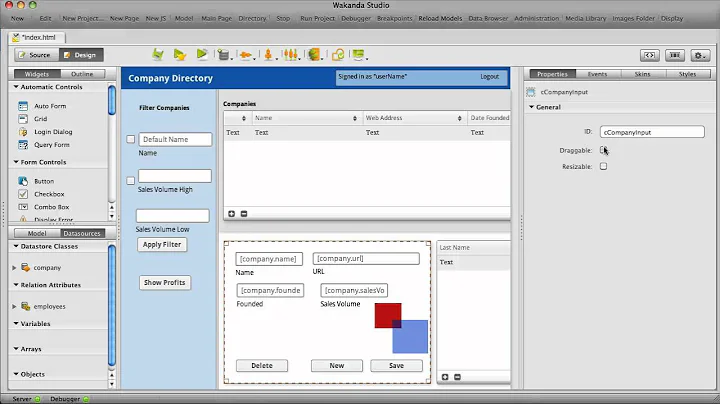Viewport: 720px width, 404px height.
Task: Select the Grid widget icon
Action: pos(23,119)
